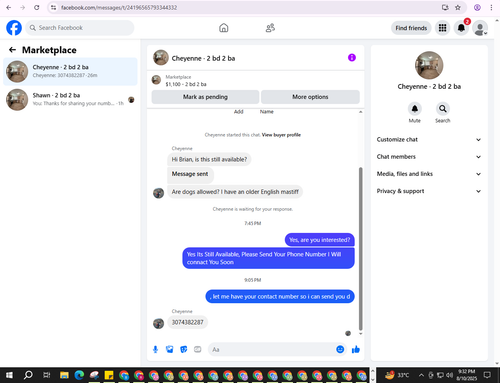Image resolution: width=500 pixels, height=383 pixels.
Task: Click the chat scroll down arrow
Action: pos(360,333)
